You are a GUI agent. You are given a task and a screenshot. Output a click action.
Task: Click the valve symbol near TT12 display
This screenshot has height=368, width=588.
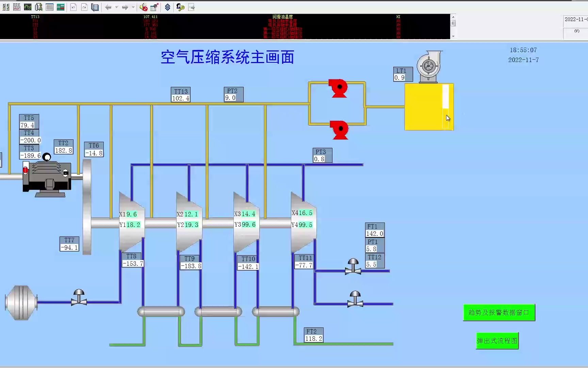(353, 270)
